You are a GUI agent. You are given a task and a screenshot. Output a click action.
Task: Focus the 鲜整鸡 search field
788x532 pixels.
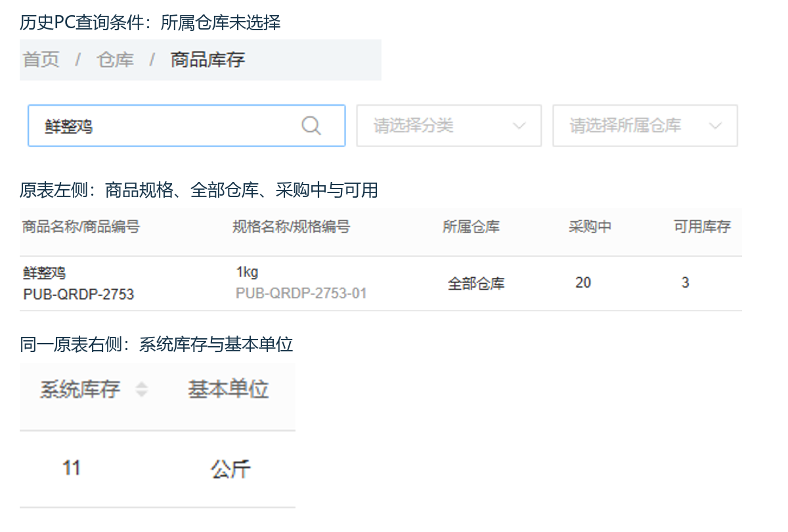coord(186,125)
